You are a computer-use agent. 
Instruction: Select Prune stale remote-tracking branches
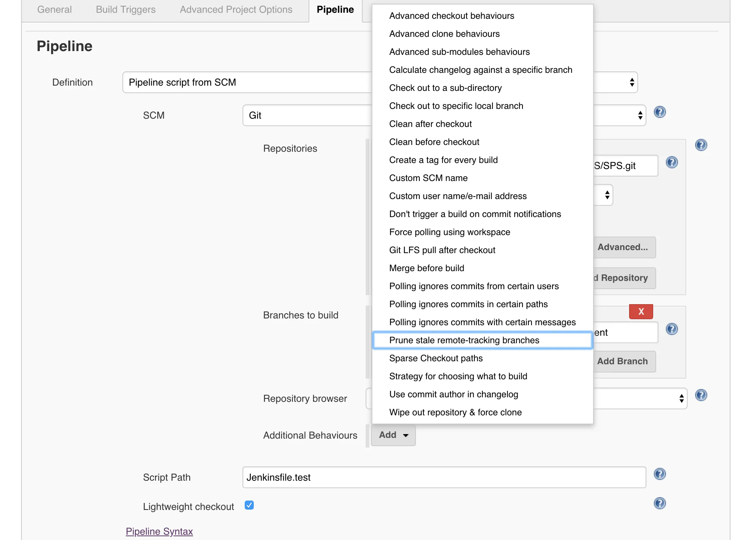(464, 340)
